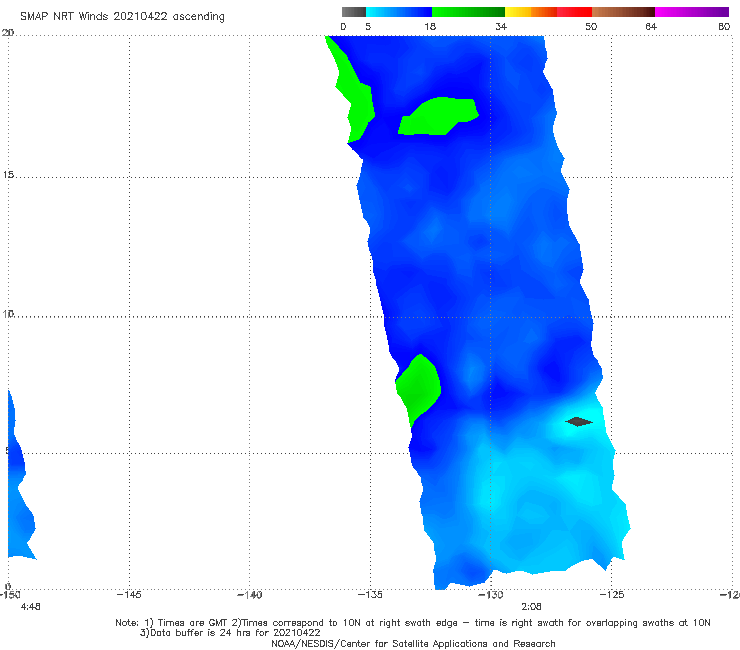The width and height of the screenshot is (740, 650).
Task: Click the yellow-orange segment of the color bar
Action: tap(531, 12)
